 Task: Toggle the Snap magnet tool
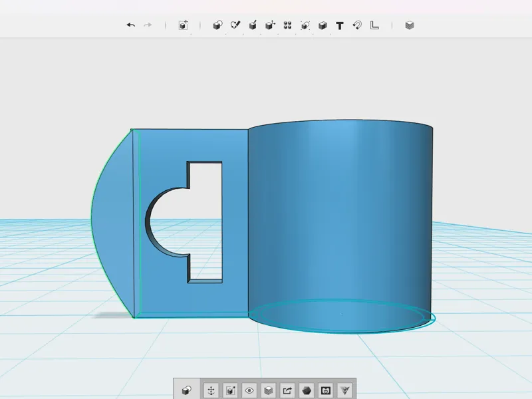coord(357,25)
